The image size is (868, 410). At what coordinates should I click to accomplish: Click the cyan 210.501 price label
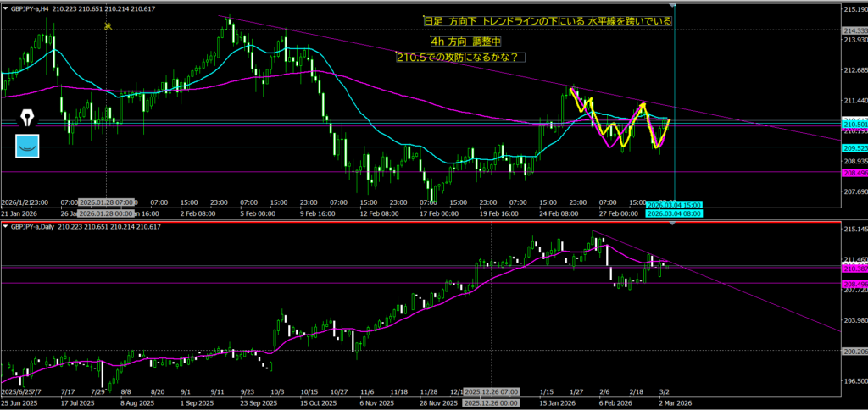coord(854,125)
